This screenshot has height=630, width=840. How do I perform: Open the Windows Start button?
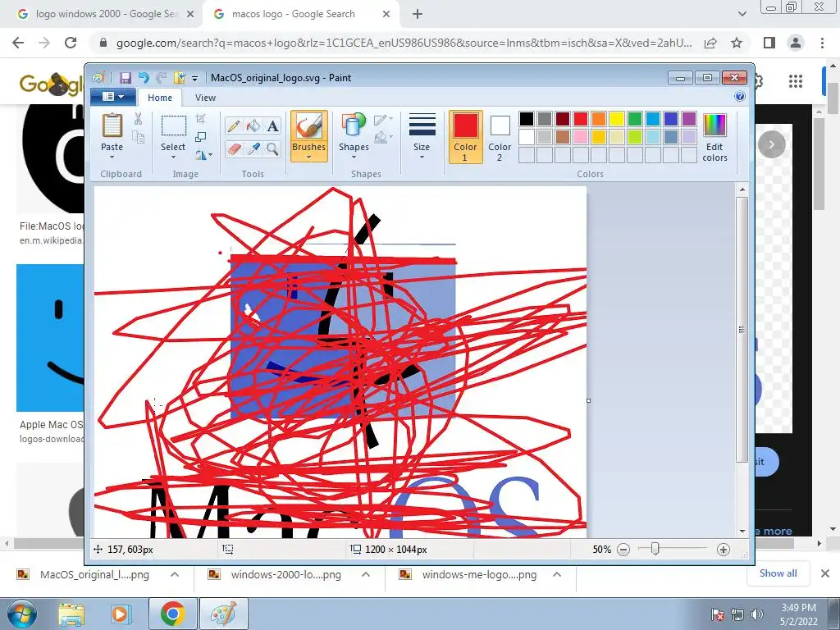[x=22, y=614]
